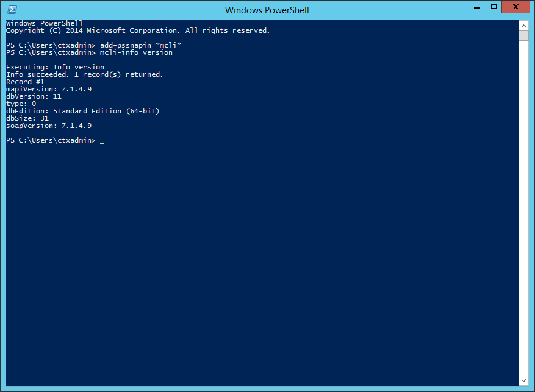Screen dimensions: 535x392
Task: Click the dbSize: 31 output line
Action: point(27,118)
